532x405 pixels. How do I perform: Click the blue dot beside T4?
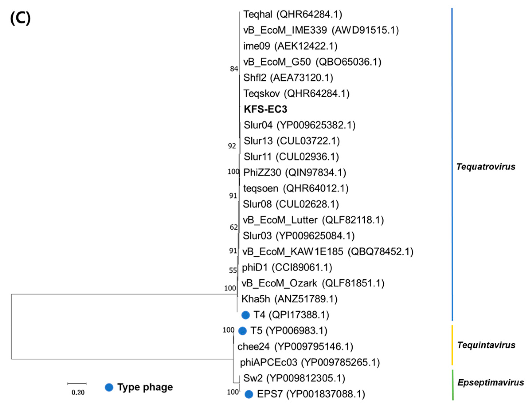pyautogui.click(x=245, y=315)
